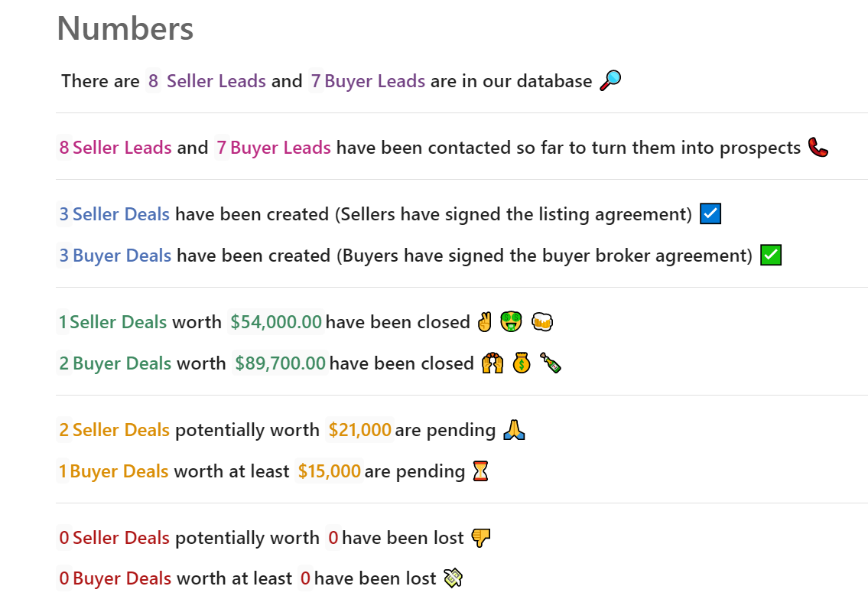The height and width of the screenshot is (609, 868).
Task: Select the $89,700.00 closed buyer value
Action: coord(280,363)
